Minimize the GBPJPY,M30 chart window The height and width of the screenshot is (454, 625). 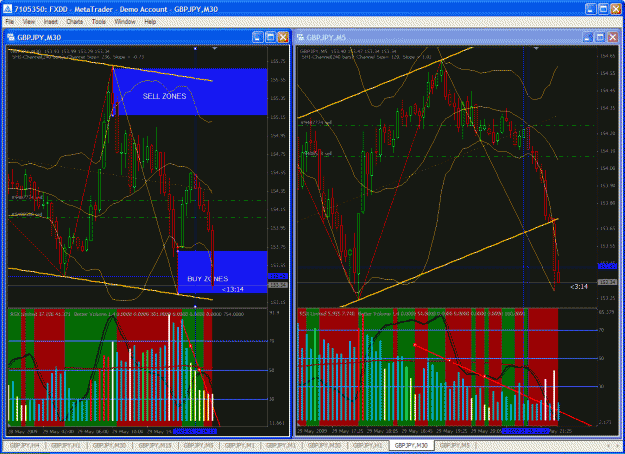[258, 37]
